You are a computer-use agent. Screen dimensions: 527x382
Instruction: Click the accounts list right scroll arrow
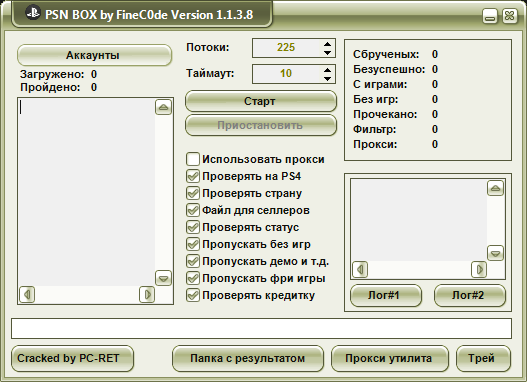[147, 295]
